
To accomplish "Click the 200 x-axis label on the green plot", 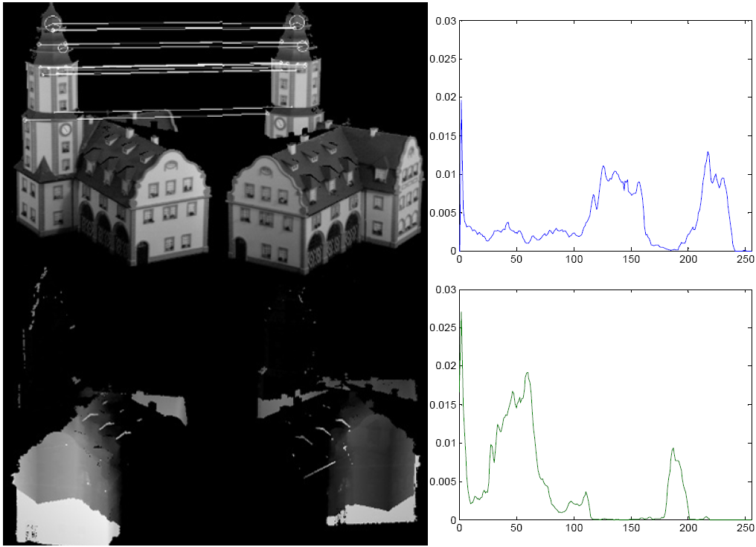I will (688, 528).
